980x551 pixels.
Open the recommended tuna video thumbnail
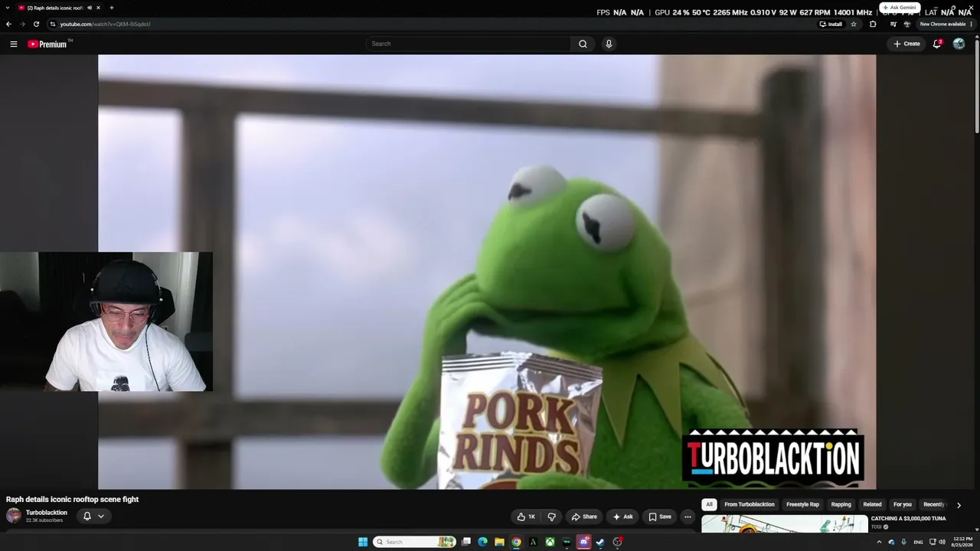coord(785,524)
